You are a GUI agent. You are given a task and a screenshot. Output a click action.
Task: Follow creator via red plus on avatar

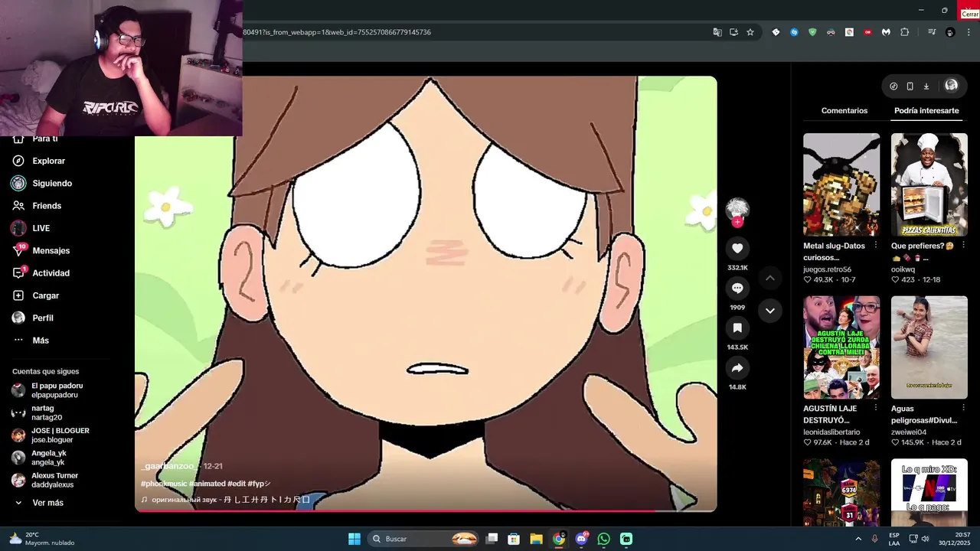click(737, 222)
